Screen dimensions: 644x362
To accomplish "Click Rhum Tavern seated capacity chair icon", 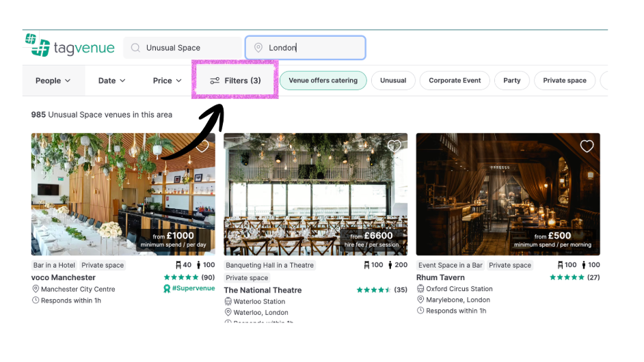I will pyautogui.click(x=560, y=265).
